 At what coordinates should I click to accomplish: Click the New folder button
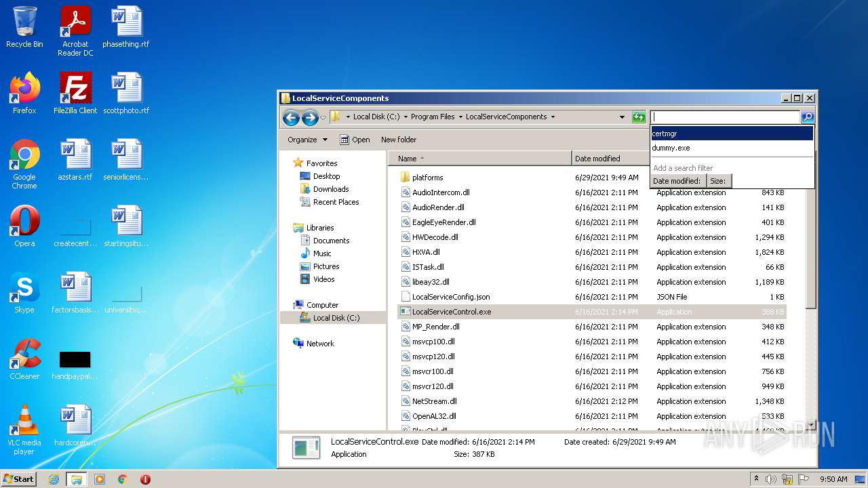(399, 140)
